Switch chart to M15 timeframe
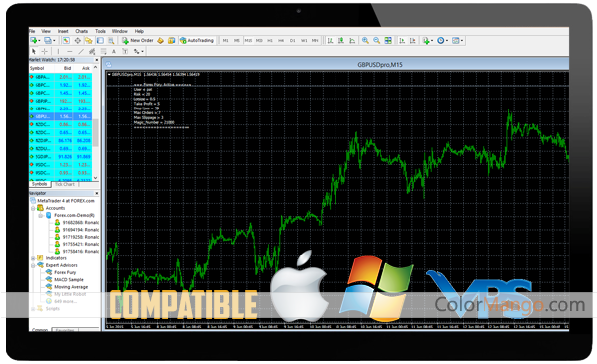Viewport: 597px width, 364px height. coord(248,40)
